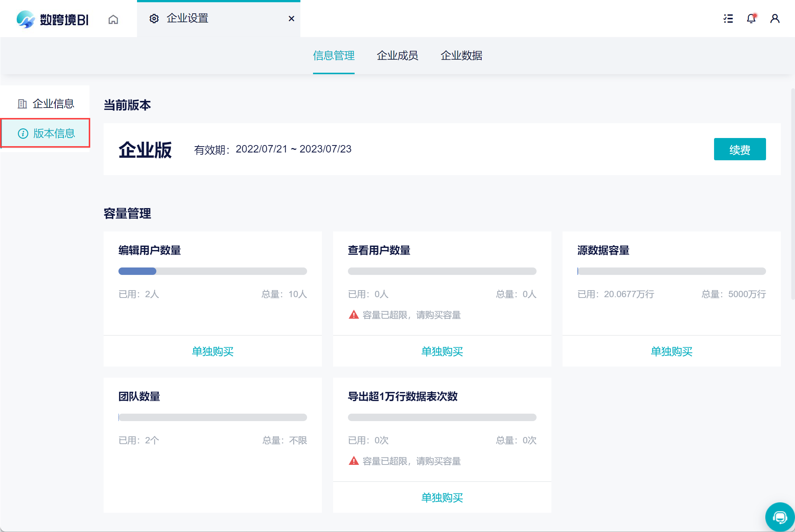Click the 数跨境BI logo
This screenshot has width=795, height=532.
click(x=53, y=19)
